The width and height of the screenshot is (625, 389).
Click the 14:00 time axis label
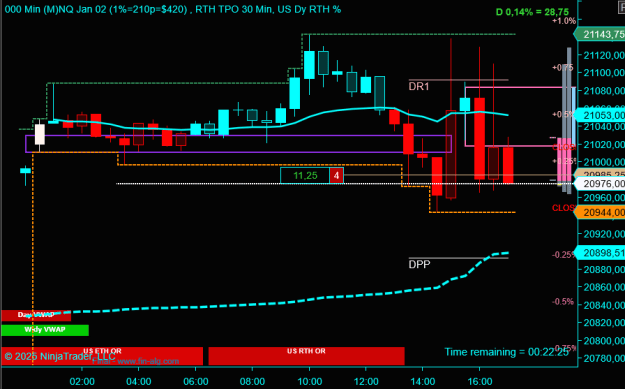tap(423, 381)
